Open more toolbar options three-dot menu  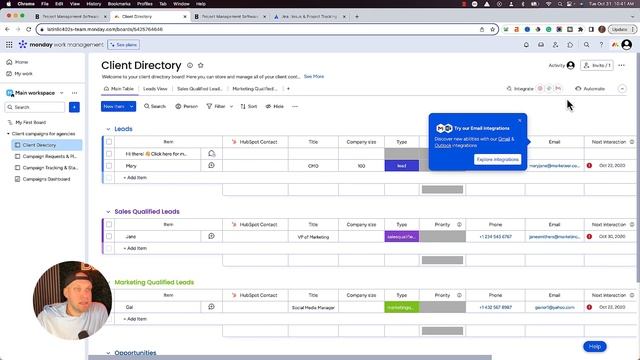point(295,107)
